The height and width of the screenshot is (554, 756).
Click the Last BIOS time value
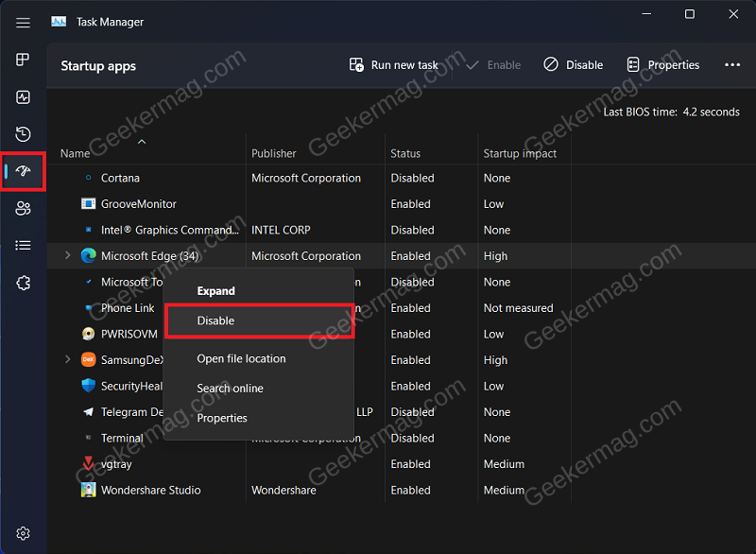point(711,112)
